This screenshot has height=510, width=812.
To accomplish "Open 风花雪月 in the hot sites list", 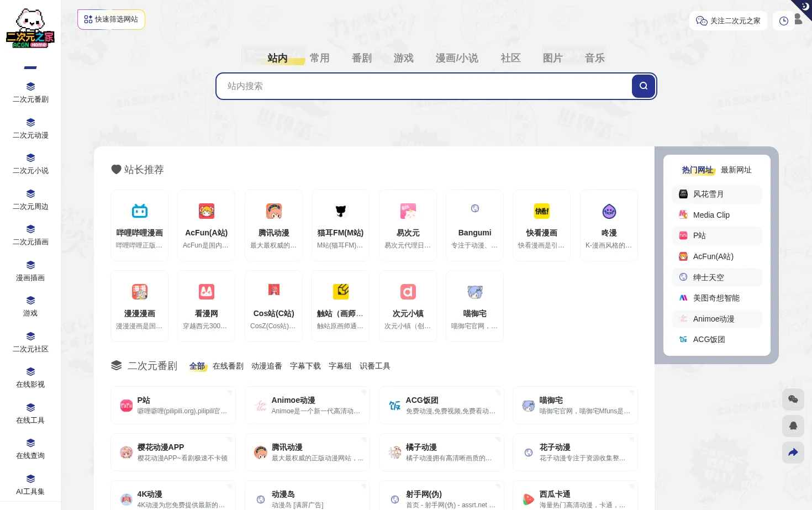I will point(717,194).
